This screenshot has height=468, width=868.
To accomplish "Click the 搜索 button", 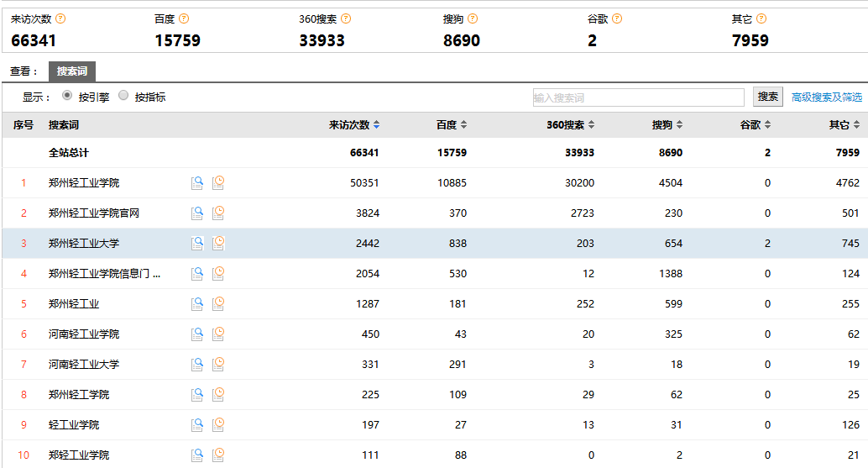I will click(767, 97).
